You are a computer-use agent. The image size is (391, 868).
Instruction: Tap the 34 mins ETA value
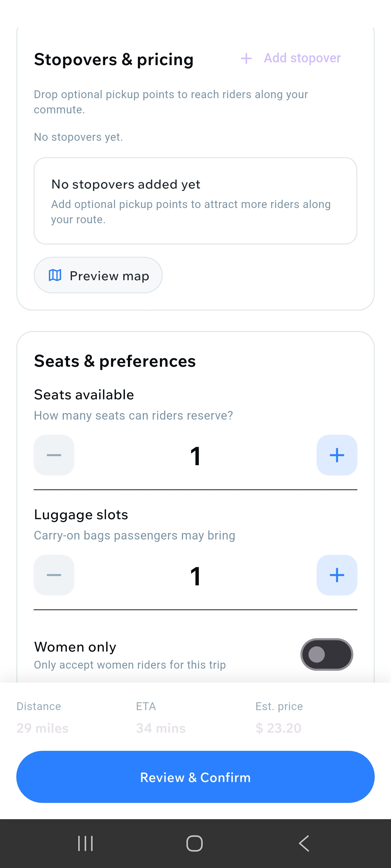coord(160,728)
